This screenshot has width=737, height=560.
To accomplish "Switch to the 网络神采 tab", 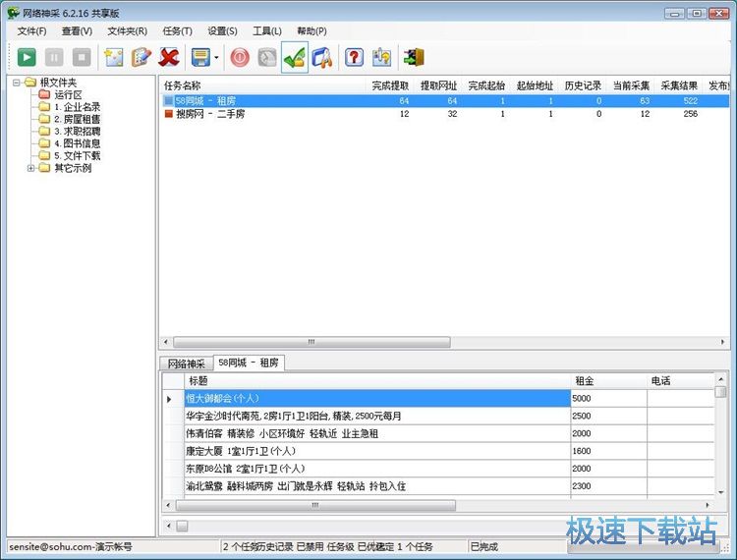I will [x=186, y=364].
